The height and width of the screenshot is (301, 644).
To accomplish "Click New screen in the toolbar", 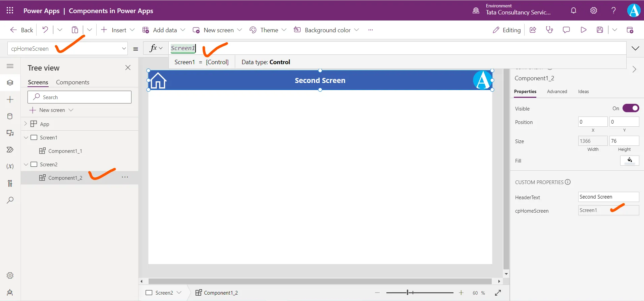I will click(217, 30).
